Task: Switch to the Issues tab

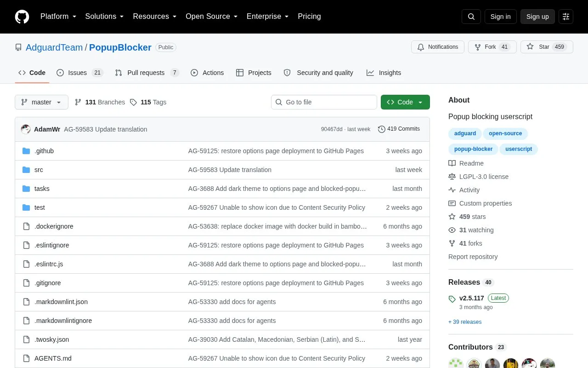Action: (80, 73)
